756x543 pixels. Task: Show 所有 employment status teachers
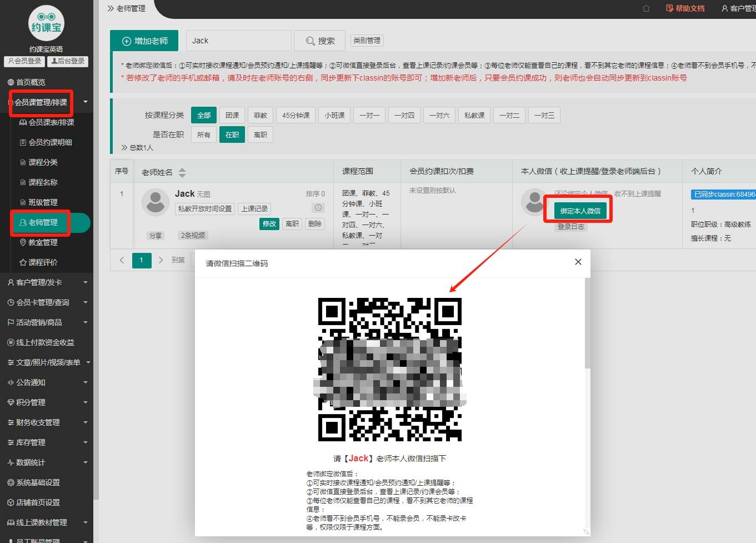point(204,134)
